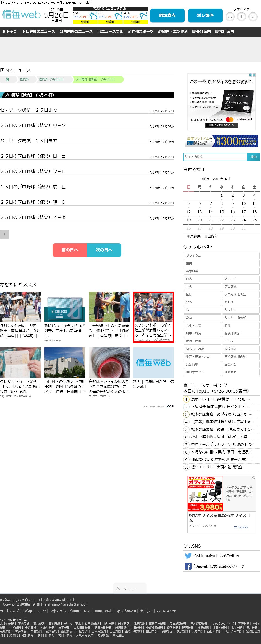This screenshot has height=644, width=261.
Task: Click inside the サイト内検索 field
Action: [215, 157]
